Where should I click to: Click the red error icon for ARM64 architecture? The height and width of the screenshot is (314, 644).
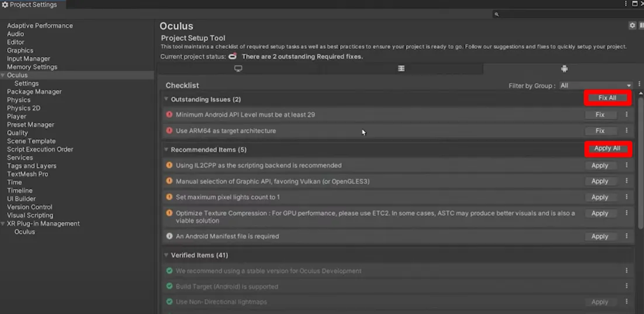point(169,131)
